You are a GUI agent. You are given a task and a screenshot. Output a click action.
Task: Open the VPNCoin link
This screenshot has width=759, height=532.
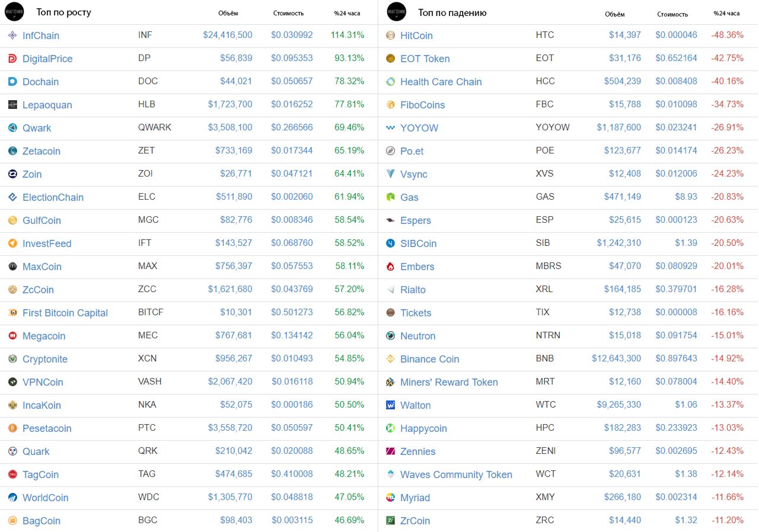(x=43, y=382)
